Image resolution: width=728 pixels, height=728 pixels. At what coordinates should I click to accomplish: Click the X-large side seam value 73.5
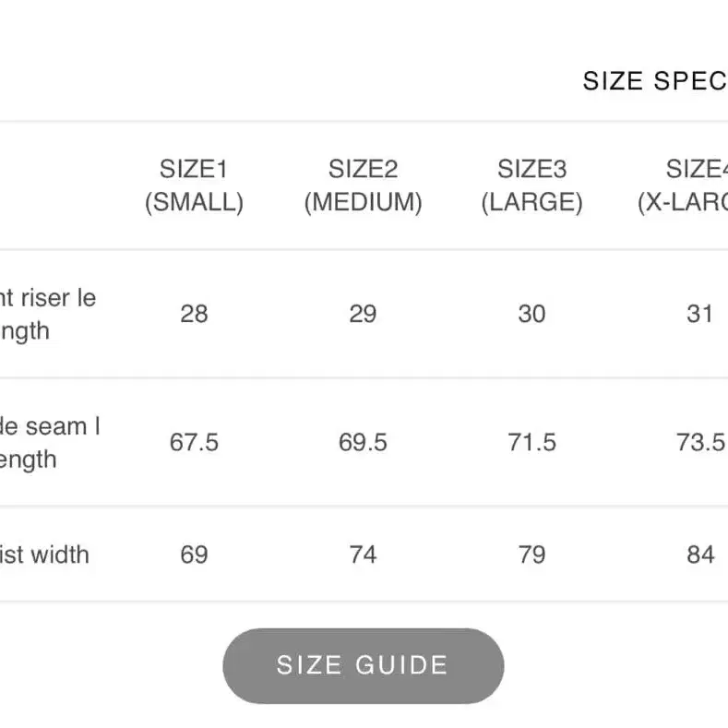pyautogui.click(x=700, y=443)
